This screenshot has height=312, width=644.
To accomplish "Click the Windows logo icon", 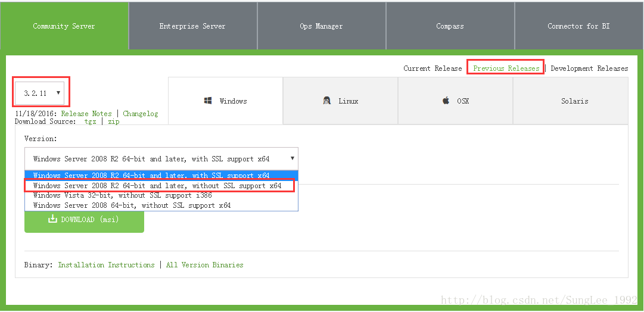I will tap(208, 101).
